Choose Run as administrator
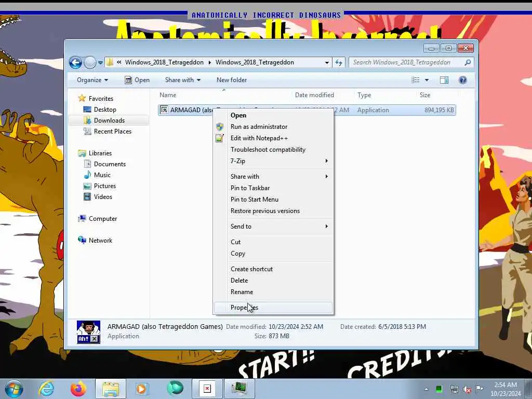 click(273, 127)
